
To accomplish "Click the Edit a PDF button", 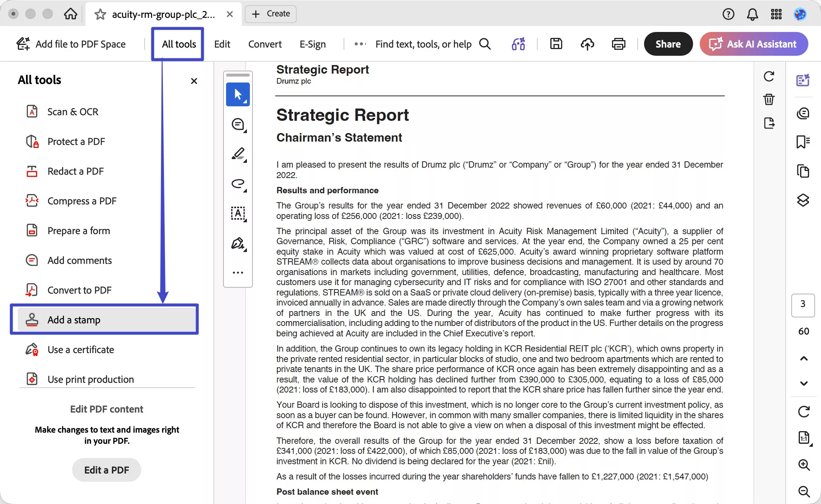I will 106,470.
